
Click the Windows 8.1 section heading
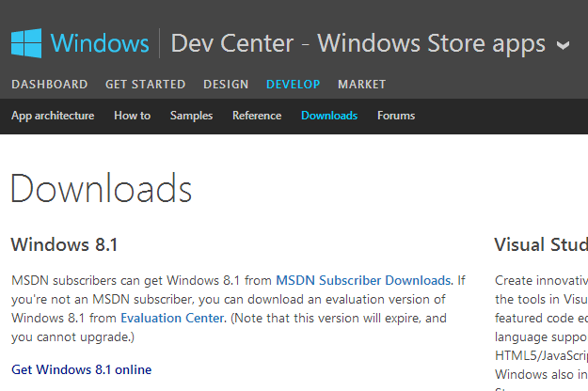tap(64, 245)
